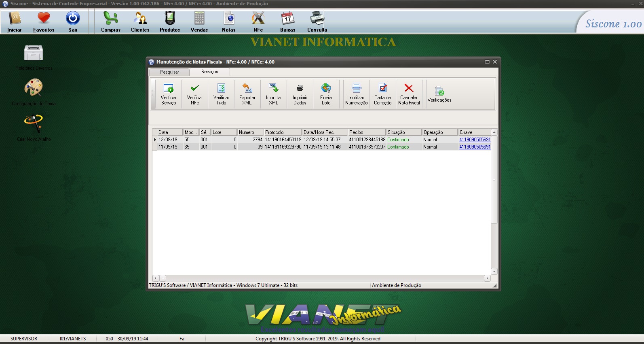Click horizontal scrollbar left arrow
Screen dimensions: 644x344
click(156, 278)
